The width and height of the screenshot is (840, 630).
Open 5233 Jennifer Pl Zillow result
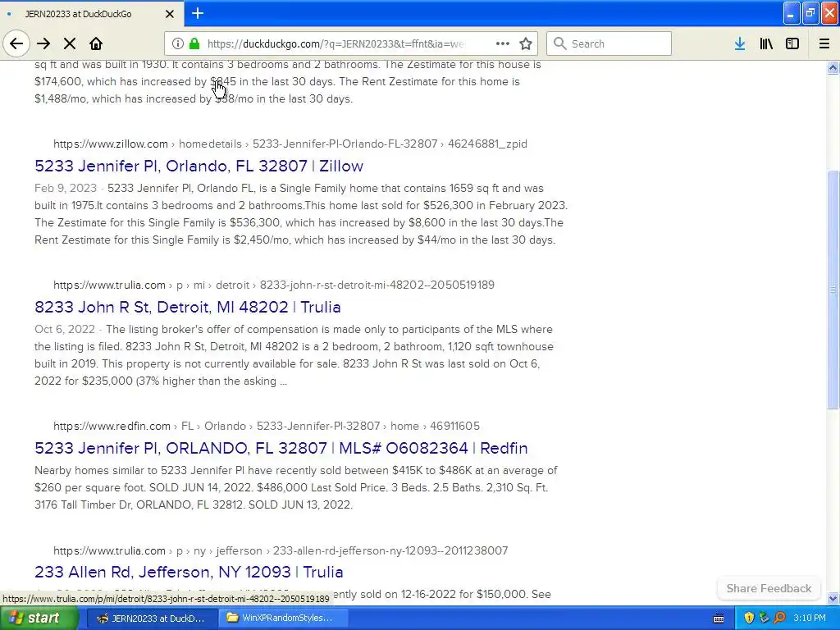pyautogui.click(x=199, y=166)
